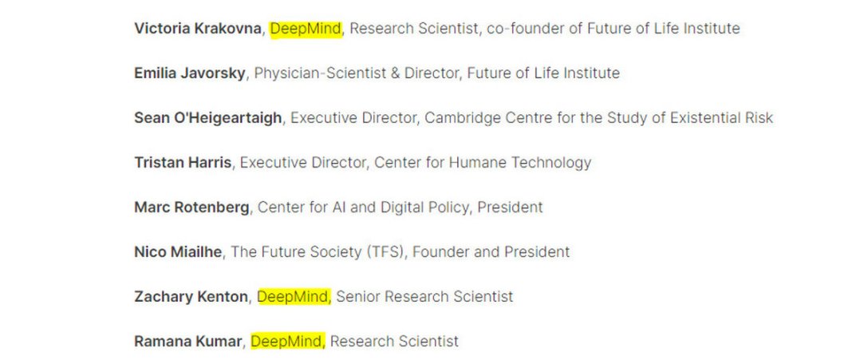Select the "Senior Research Scientist" title

424,297
